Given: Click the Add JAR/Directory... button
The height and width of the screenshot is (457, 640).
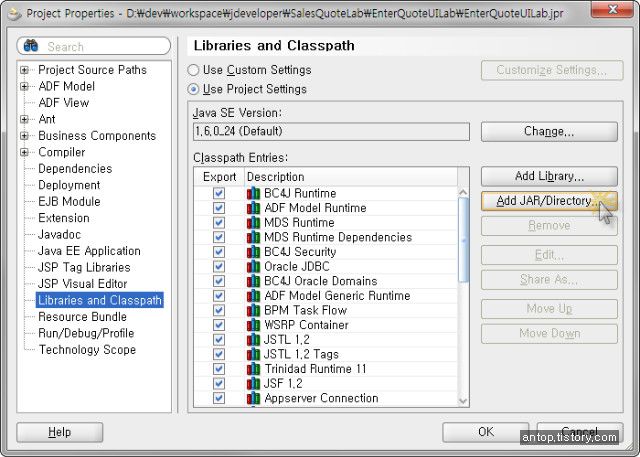Looking at the screenshot, I should tap(549, 201).
